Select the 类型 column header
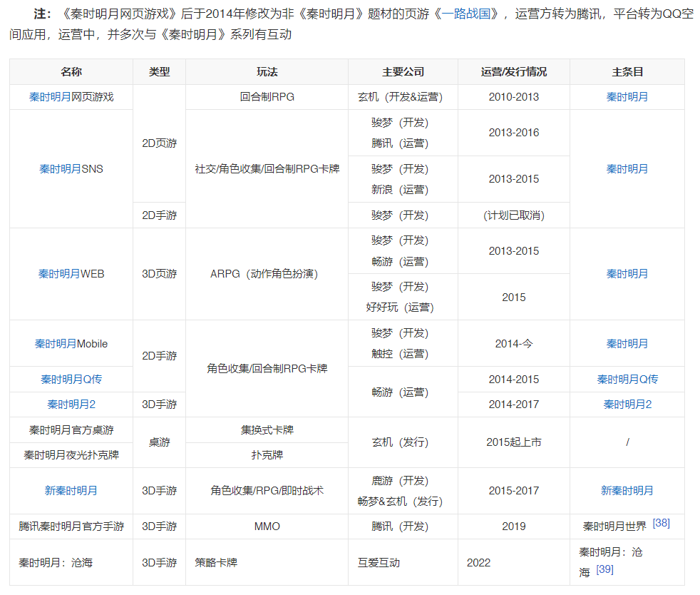700x595 pixels. pyautogui.click(x=160, y=72)
